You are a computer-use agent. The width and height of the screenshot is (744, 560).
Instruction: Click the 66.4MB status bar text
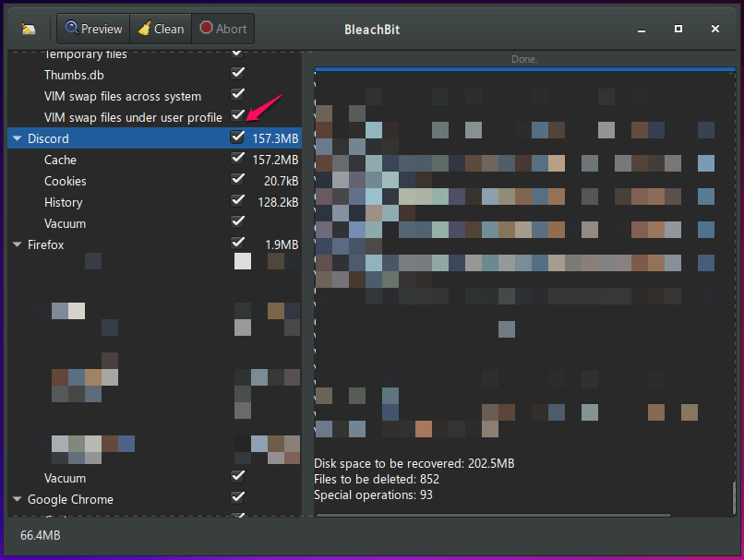click(x=41, y=535)
